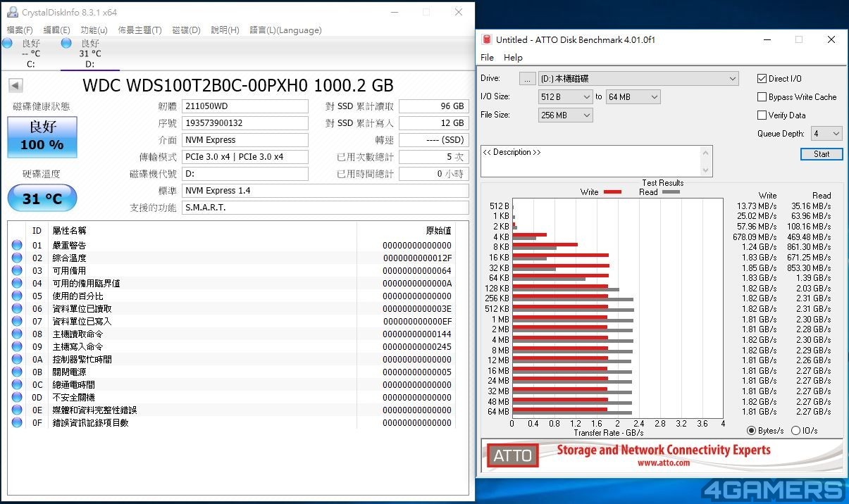
Task: Select the IO/s radio button
Action: click(796, 431)
